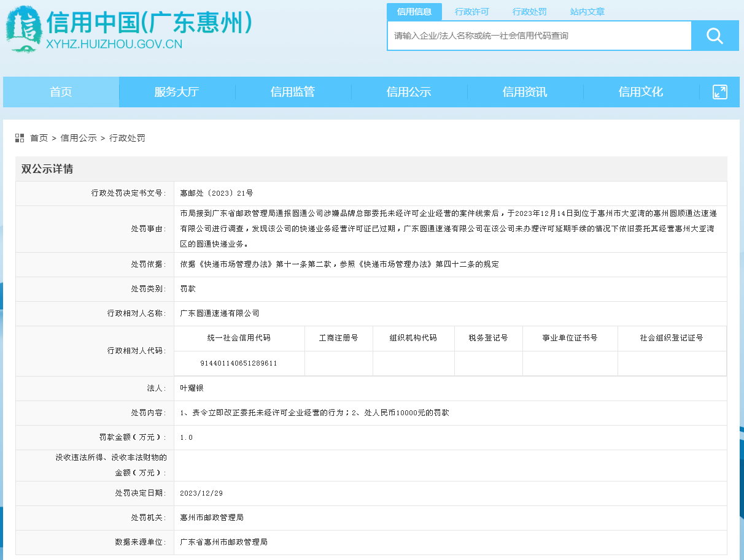This screenshot has height=560, width=744.
Task: Click the magnifier search button
Action: [x=715, y=36]
